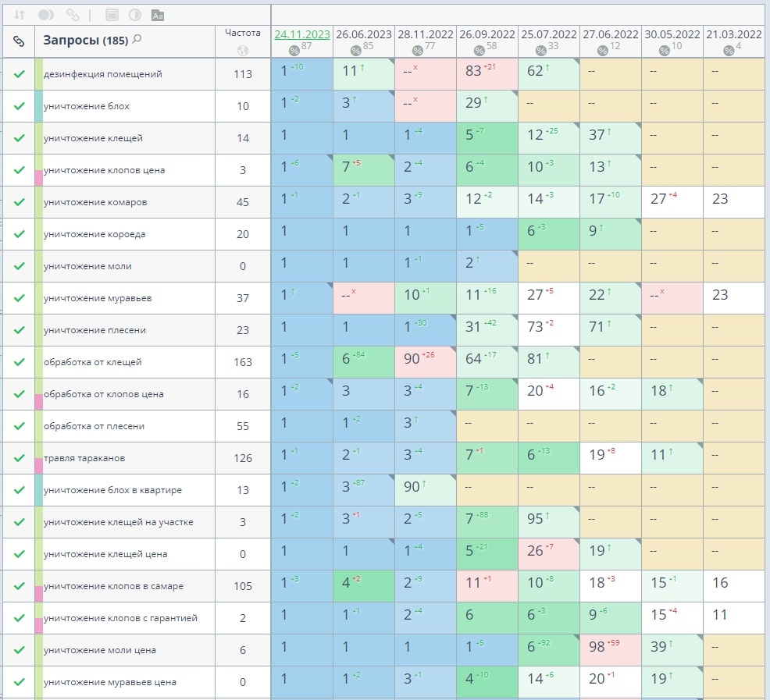This screenshot has height=700, width=770.
Task: Expand corner marker in уничтожение муравьев 24.11.2023 cell
Action: coord(329,286)
